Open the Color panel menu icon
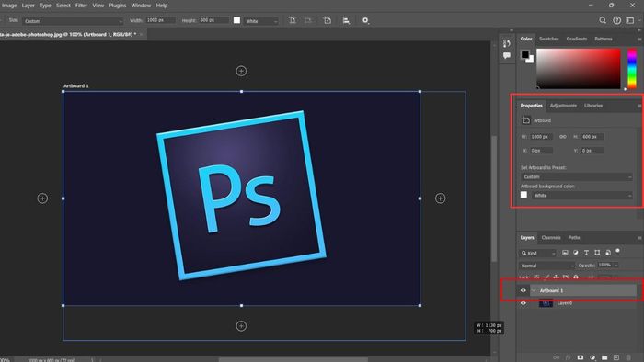This screenshot has height=362, width=644. (x=639, y=39)
